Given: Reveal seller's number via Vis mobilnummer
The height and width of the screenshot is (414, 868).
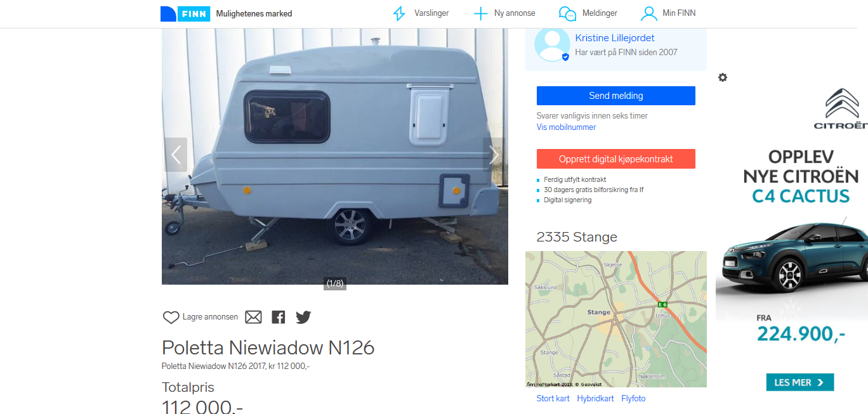Looking at the screenshot, I should pyautogui.click(x=566, y=127).
